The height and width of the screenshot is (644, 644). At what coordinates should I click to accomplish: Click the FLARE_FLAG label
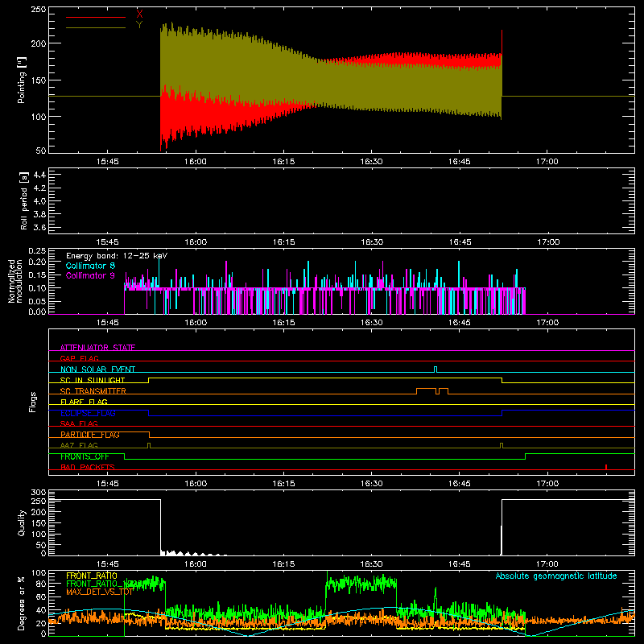point(84,402)
